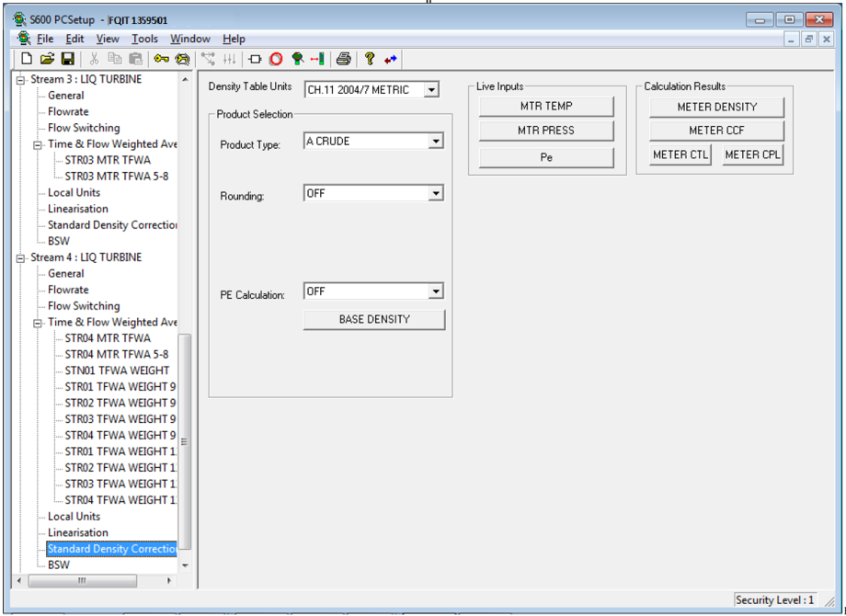Click the MTR PRESS button
Image resolution: width=846 pixels, height=616 pixels.
coord(546,131)
